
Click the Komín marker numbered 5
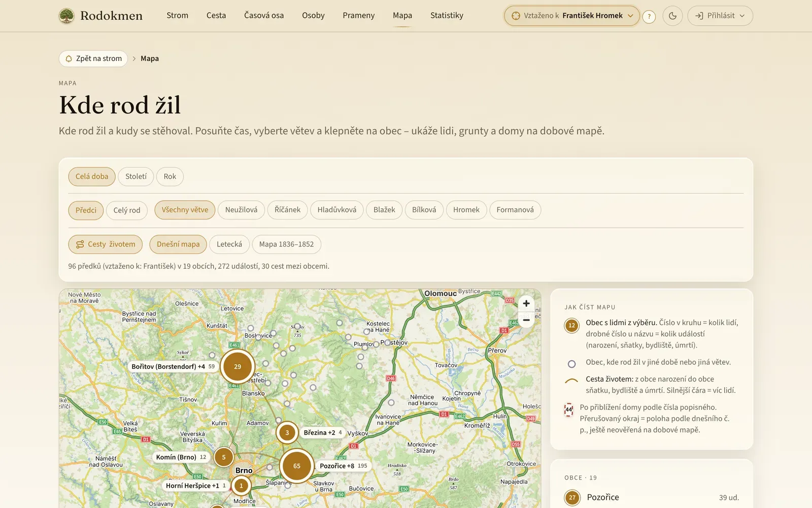click(x=223, y=457)
